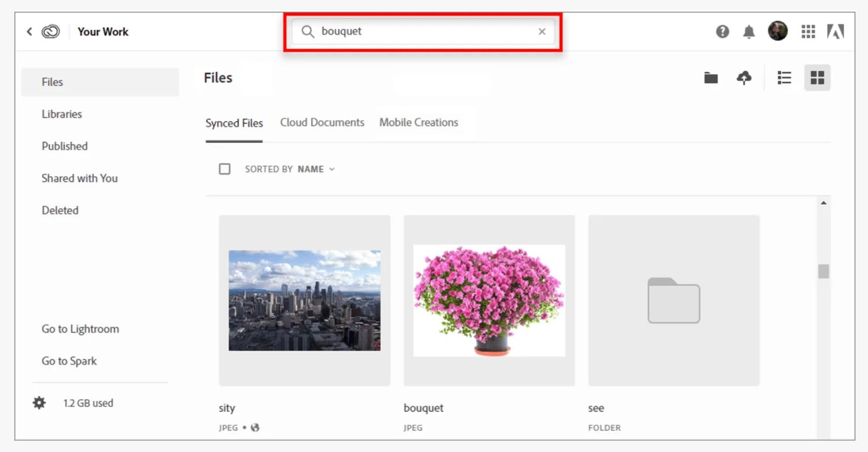The width and height of the screenshot is (868, 452).
Task: Tick the select all checkbox
Action: pos(225,169)
